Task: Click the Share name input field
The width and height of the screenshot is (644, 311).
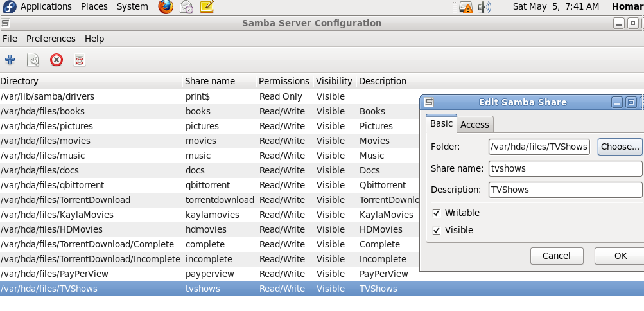Action: 565,168
